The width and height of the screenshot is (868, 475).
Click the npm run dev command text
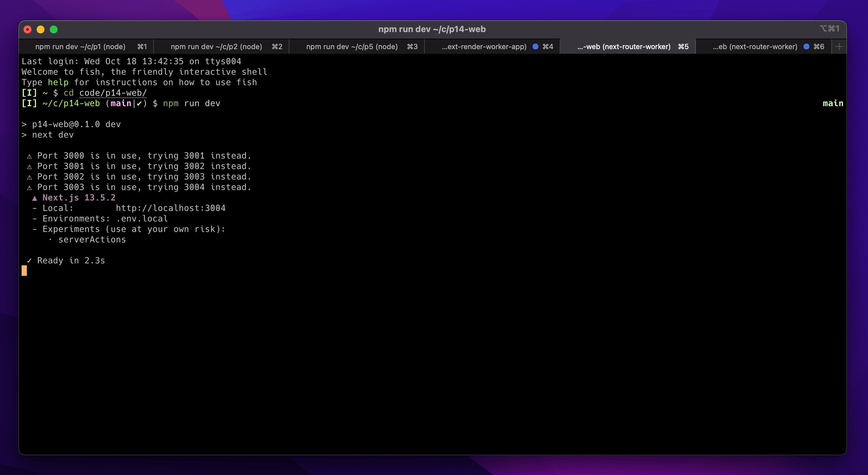point(192,103)
